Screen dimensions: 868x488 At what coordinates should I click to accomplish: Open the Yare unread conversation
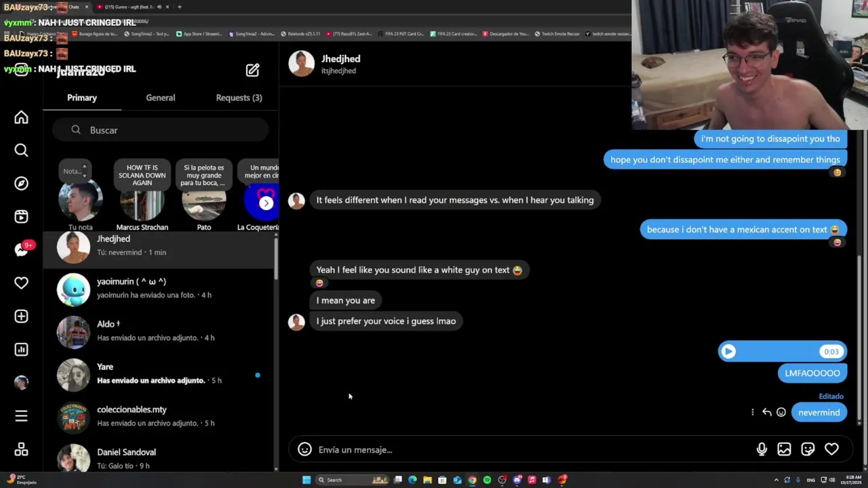pos(158,374)
